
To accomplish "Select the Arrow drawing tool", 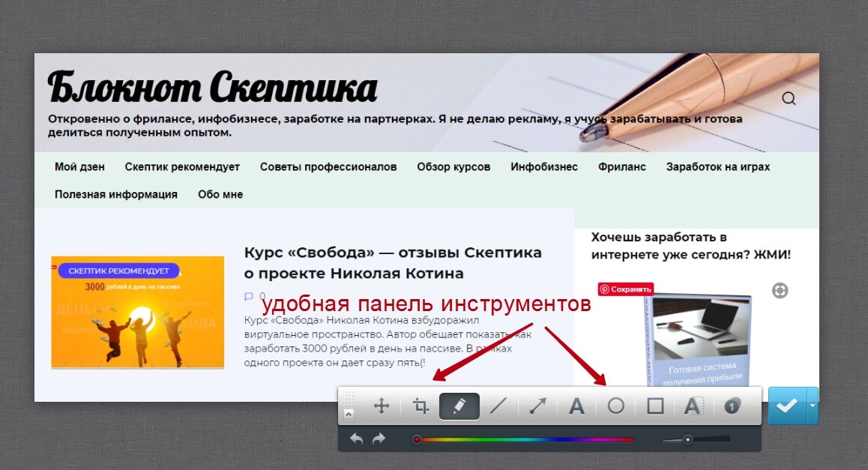I will coord(537,406).
